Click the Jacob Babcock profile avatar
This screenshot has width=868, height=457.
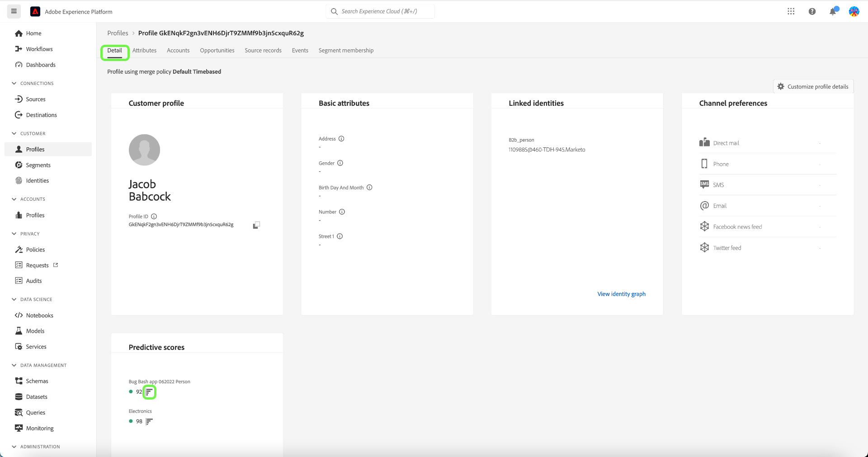144,150
